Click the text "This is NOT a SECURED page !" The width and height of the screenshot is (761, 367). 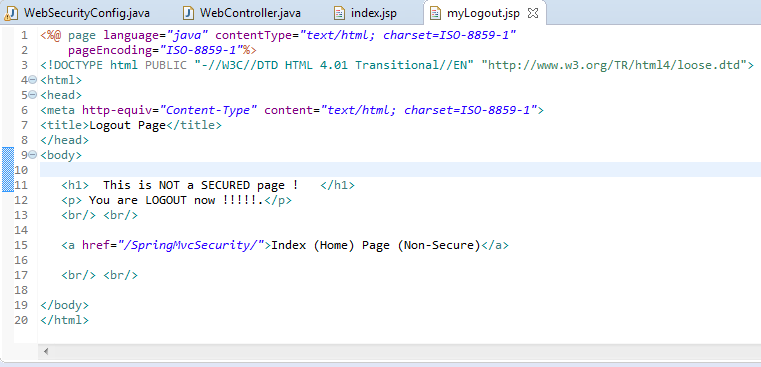point(200,185)
